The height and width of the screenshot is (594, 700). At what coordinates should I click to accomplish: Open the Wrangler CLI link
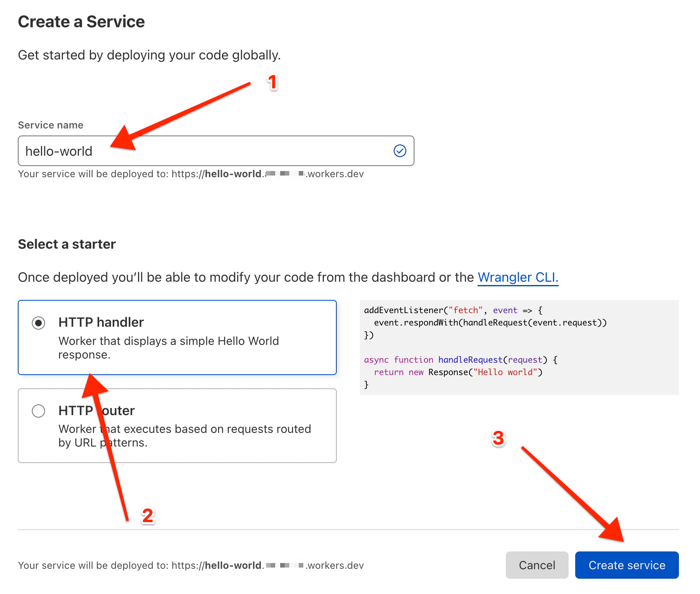click(x=518, y=277)
